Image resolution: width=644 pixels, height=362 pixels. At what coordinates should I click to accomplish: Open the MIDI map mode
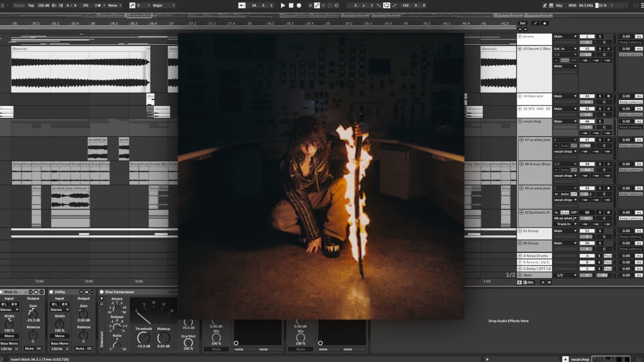click(573, 6)
